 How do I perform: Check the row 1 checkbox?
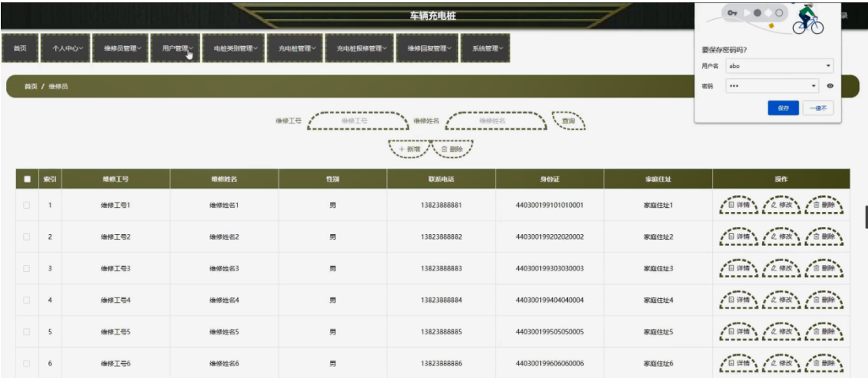pos(27,205)
